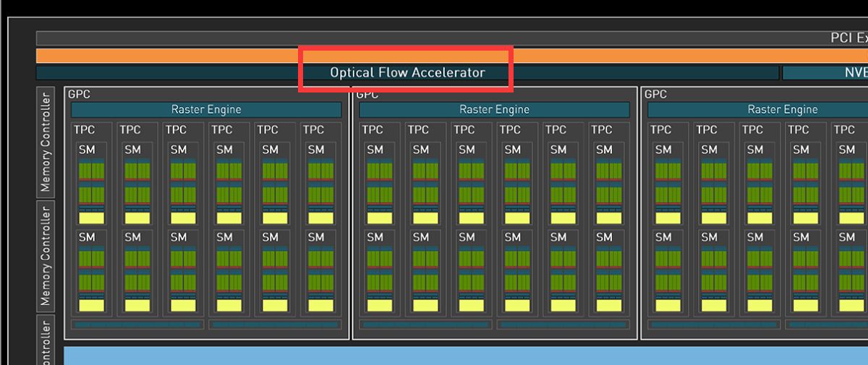This screenshot has width=868, height=365.
Task: Click top SM block in rightmost GPC's second TPC
Action: pos(714,182)
